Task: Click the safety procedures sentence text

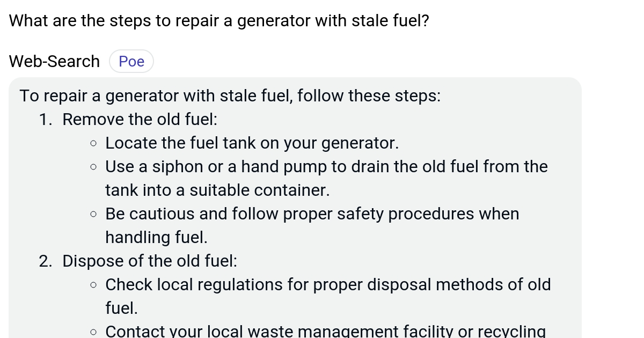Action: [311, 214]
